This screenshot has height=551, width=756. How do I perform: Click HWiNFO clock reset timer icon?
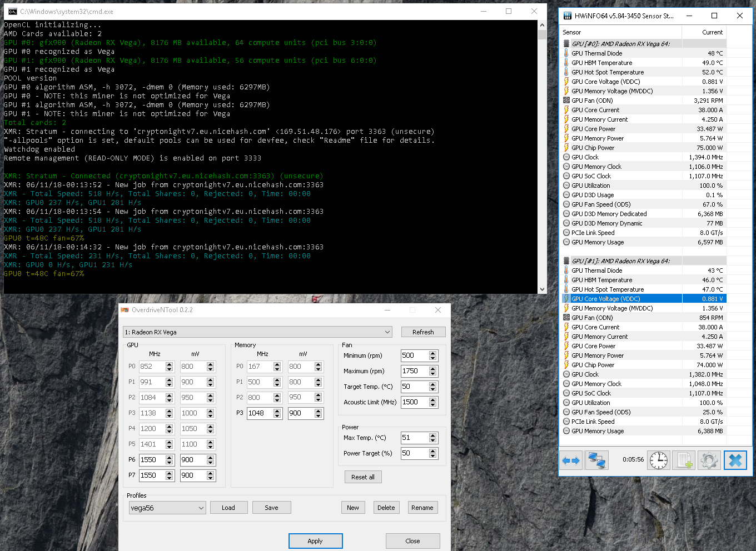(x=659, y=460)
